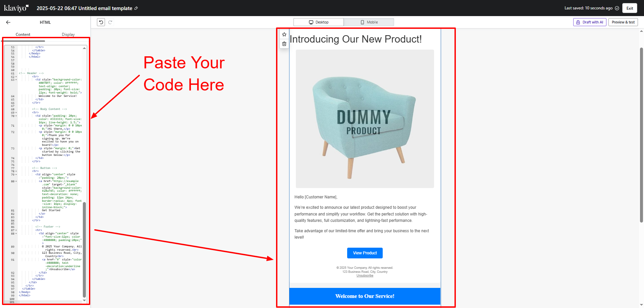Viewport: 644px width, 308px height.
Task: Collapse code fold arrow at line 80
Action: point(16,181)
